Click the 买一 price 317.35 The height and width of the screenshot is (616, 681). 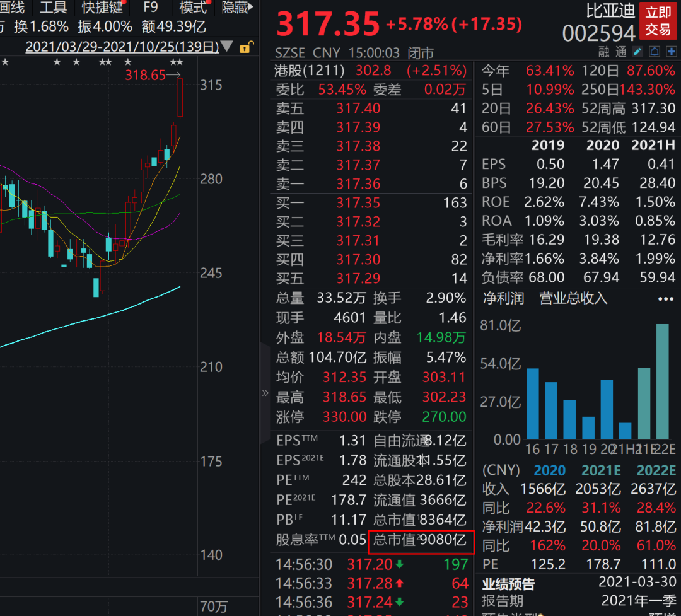coord(358,203)
